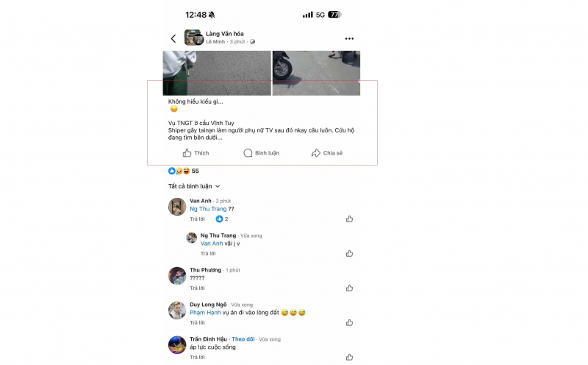Open the right motorbike photo thumbnail

pyautogui.click(x=316, y=73)
